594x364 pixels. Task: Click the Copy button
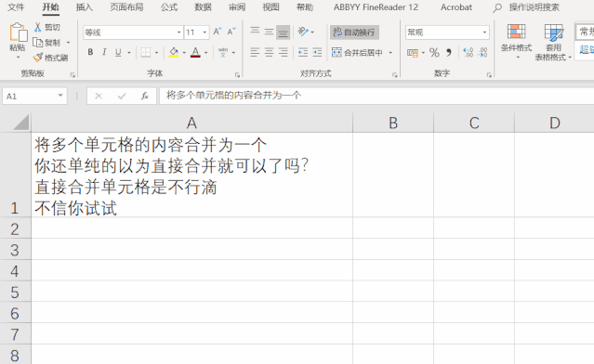click(47, 43)
